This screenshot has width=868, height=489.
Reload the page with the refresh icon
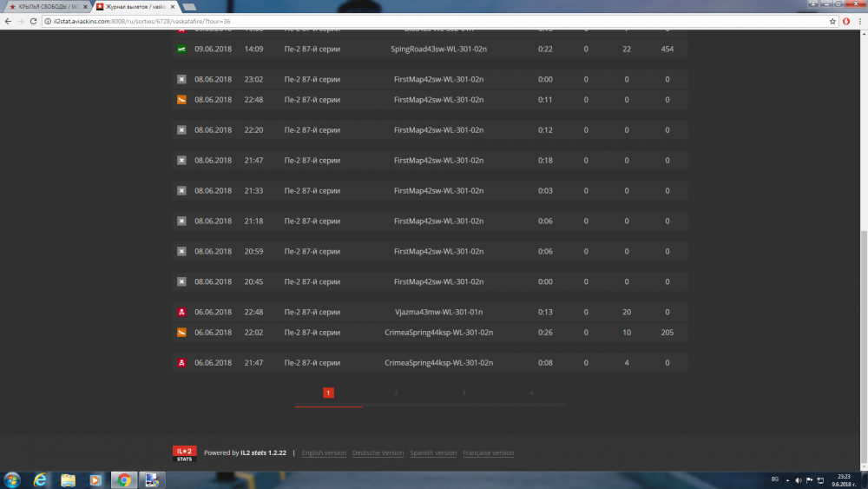(x=33, y=21)
